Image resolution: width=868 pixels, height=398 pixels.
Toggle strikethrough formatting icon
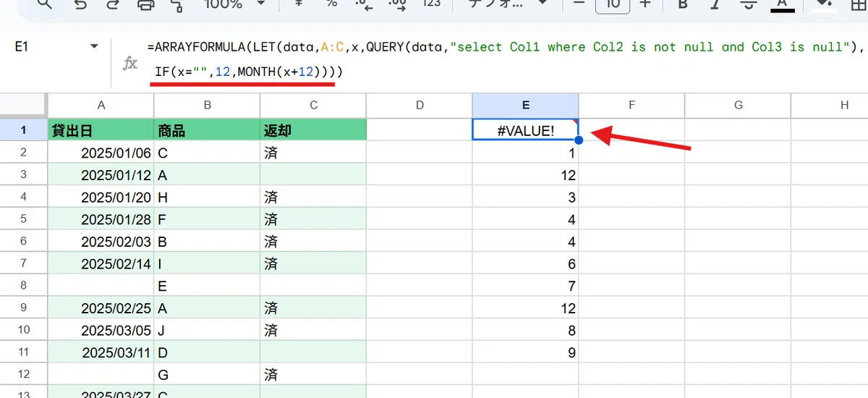coord(749,4)
